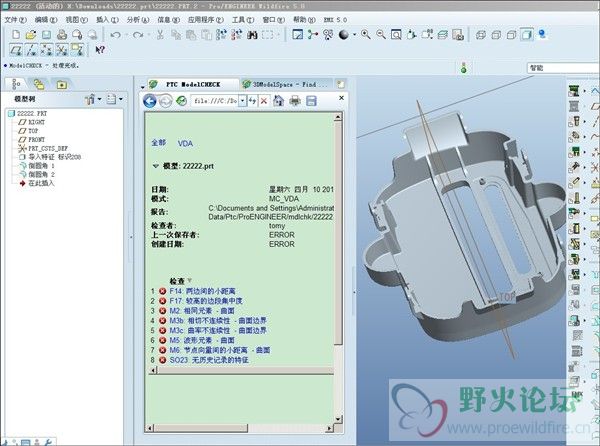
Task: Select wireframe display style
Action: [481, 35]
